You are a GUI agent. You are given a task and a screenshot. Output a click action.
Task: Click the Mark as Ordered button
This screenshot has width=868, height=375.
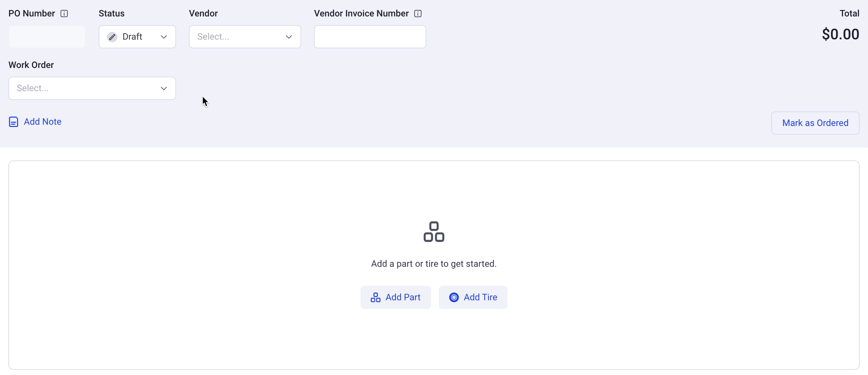(815, 123)
